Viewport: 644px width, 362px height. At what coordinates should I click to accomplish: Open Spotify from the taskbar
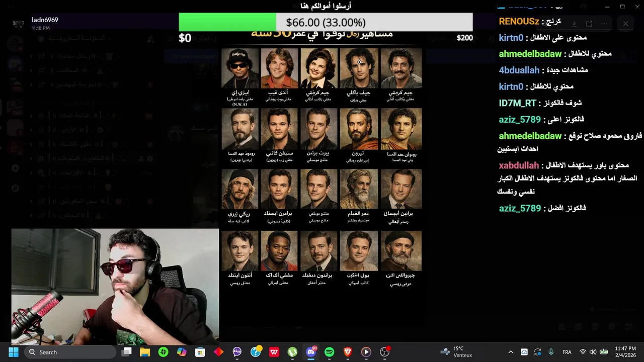pyautogui.click(x=329, y=352)
